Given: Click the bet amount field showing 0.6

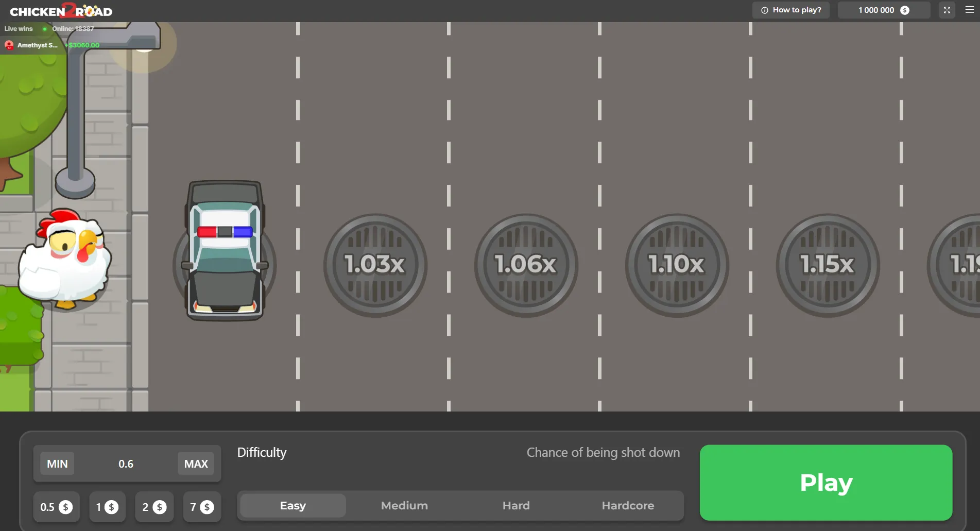Looking at the screenshot, I should 126,464.
